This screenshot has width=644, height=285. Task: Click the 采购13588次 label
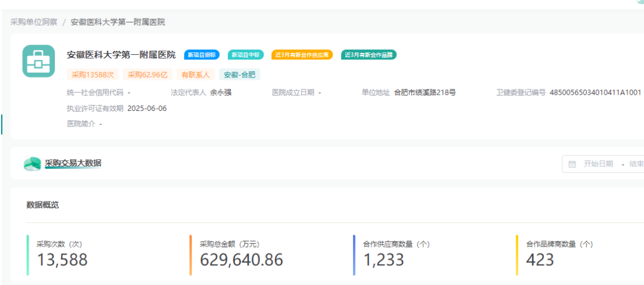point(92,75)
